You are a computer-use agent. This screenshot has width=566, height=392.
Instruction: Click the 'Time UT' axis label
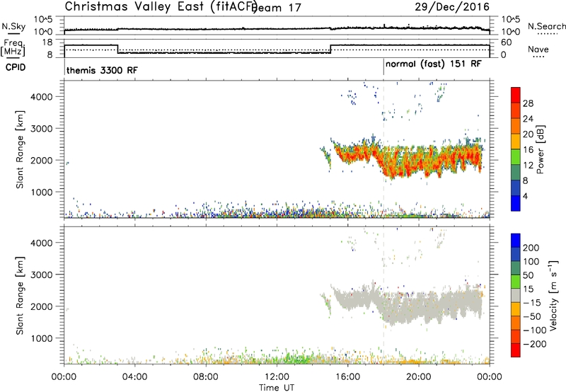tap(277, 388)
